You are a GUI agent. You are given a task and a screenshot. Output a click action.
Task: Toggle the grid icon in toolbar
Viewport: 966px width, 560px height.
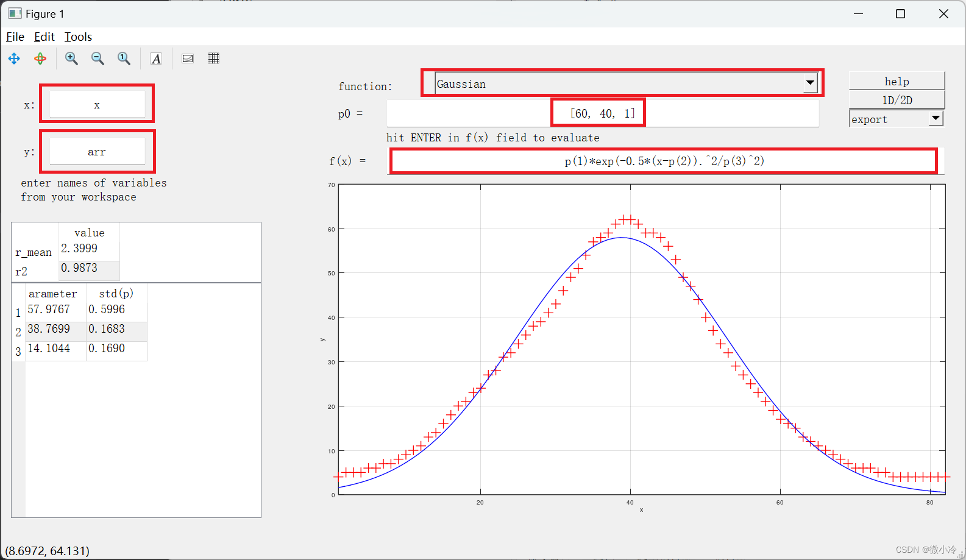click(213, 58)
